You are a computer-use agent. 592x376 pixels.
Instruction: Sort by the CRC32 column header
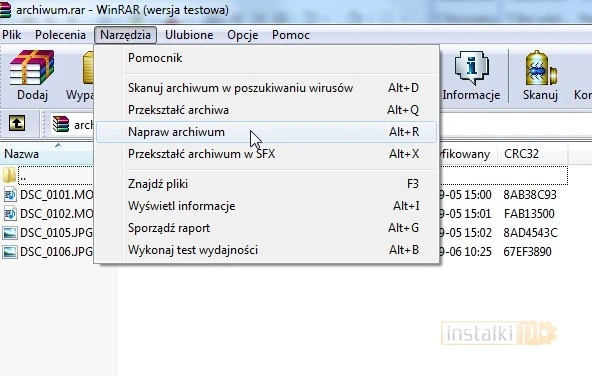coord(532,154)
